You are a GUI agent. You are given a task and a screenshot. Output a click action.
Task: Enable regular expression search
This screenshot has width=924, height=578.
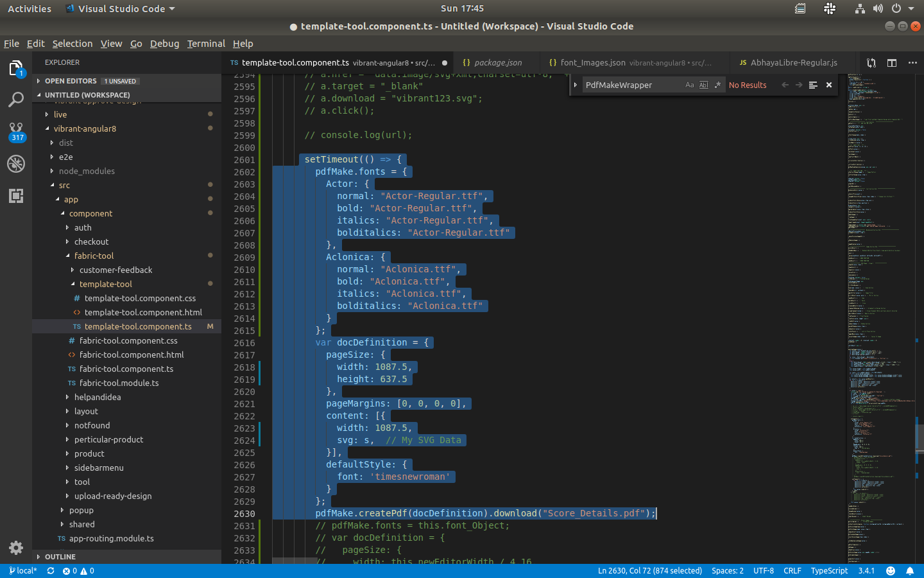point(718,84)
